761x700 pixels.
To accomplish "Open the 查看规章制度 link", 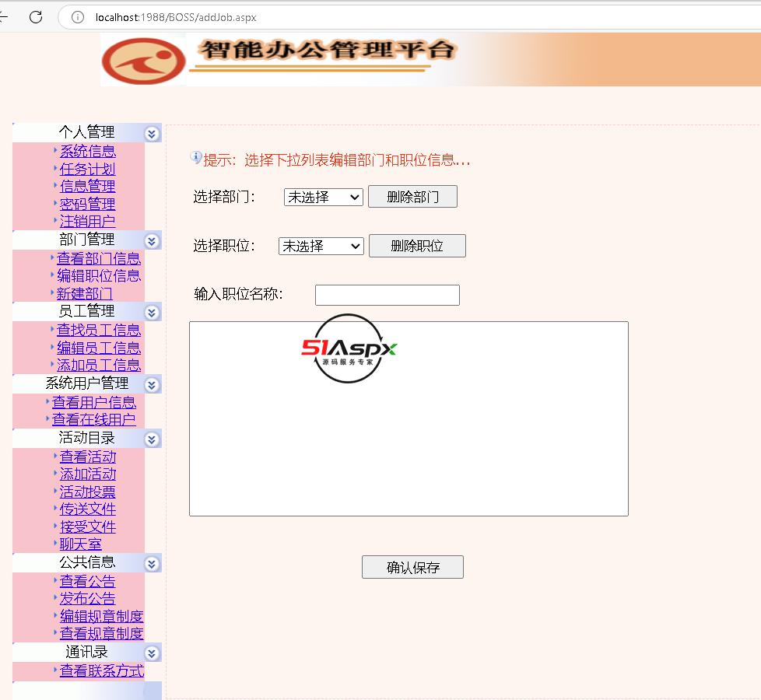I will coord(102,633).
